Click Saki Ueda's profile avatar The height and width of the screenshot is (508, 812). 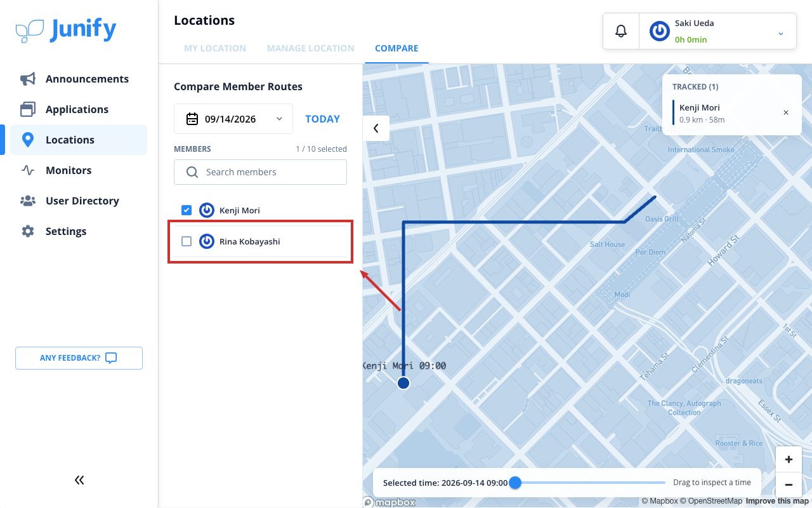coord(660,31)
